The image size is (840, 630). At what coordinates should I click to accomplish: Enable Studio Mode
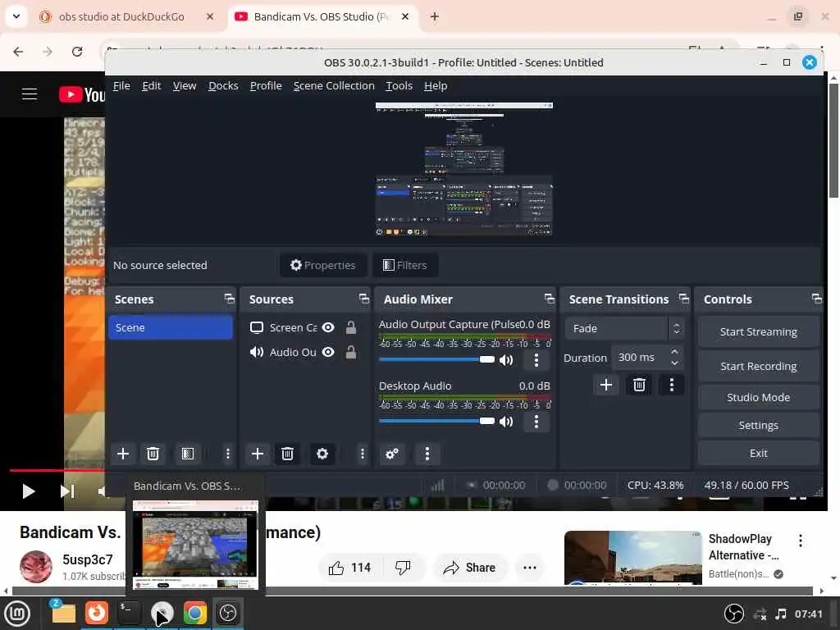point(759,397)
